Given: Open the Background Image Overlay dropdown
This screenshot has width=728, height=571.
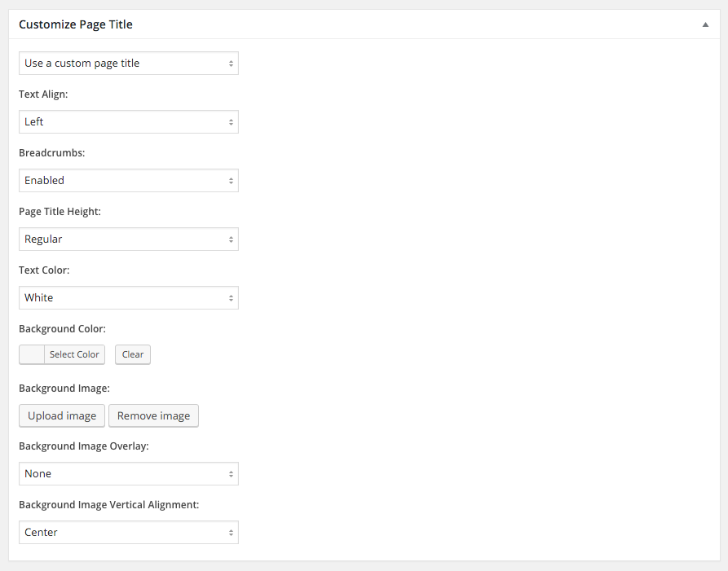Looking at the screenshot, I should point(129,474).
